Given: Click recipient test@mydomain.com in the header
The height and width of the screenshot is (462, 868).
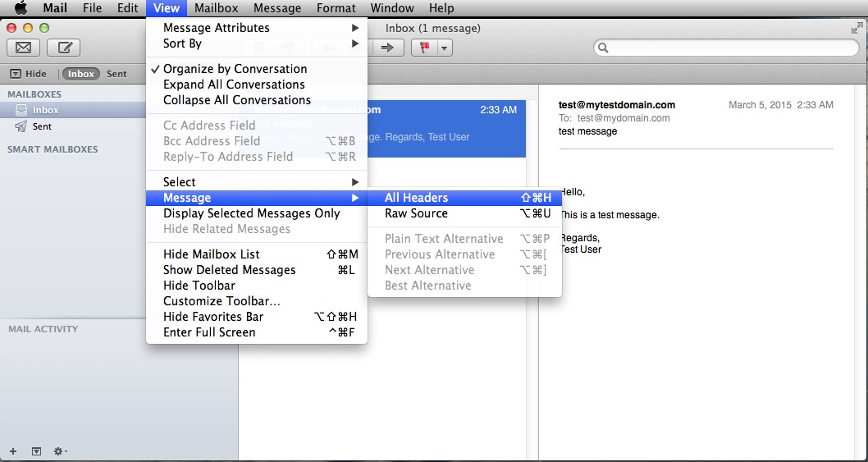Looking at the screenshot, I should (x=624, y=118).
